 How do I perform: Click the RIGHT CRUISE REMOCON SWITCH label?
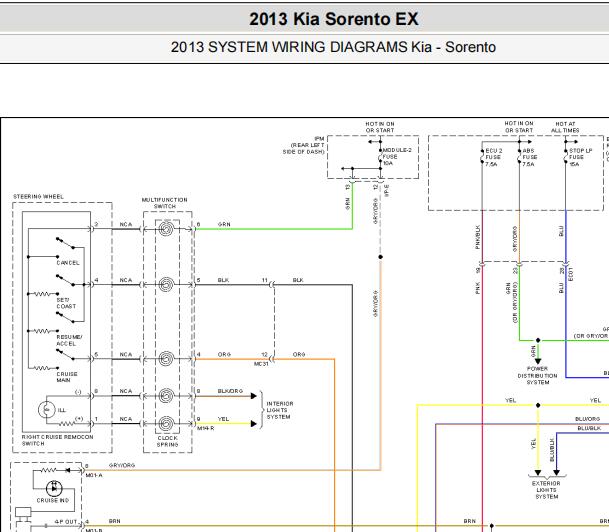pos(57,440)
